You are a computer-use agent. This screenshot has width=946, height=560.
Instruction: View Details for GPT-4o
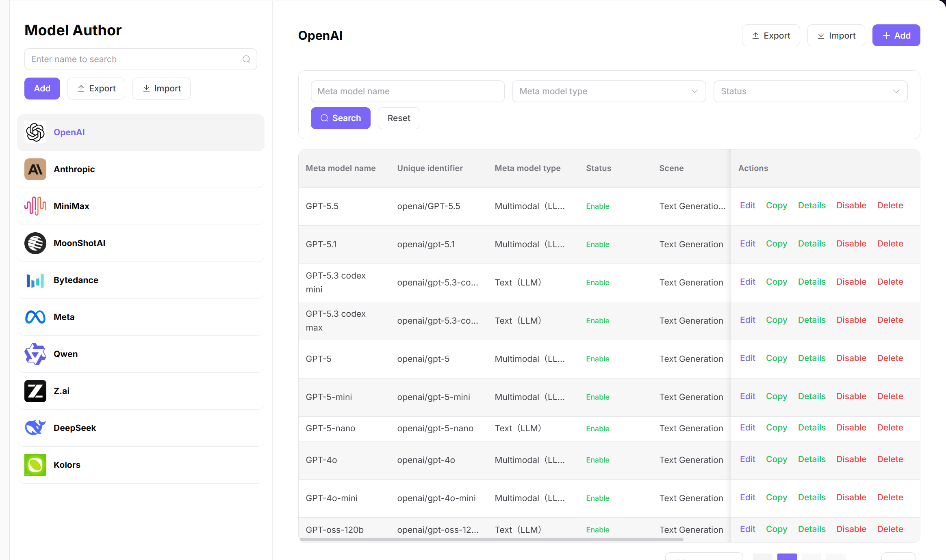click(812, 459)
